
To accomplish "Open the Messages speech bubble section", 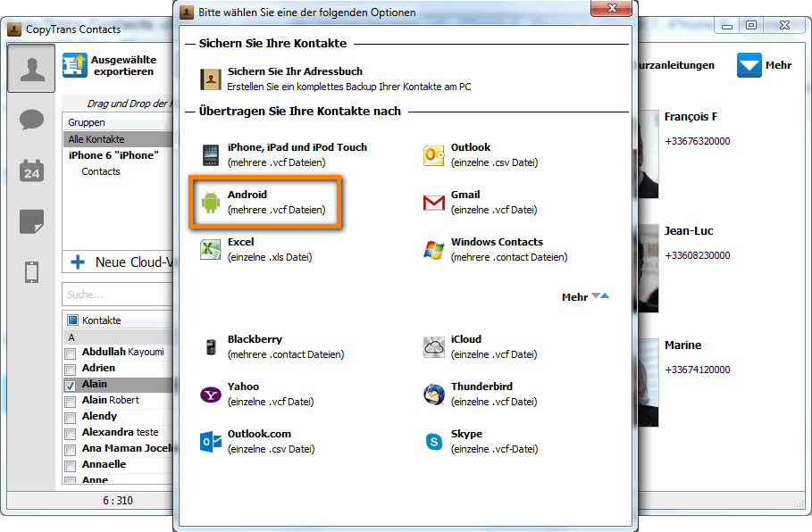I will (x=31, y=121).
